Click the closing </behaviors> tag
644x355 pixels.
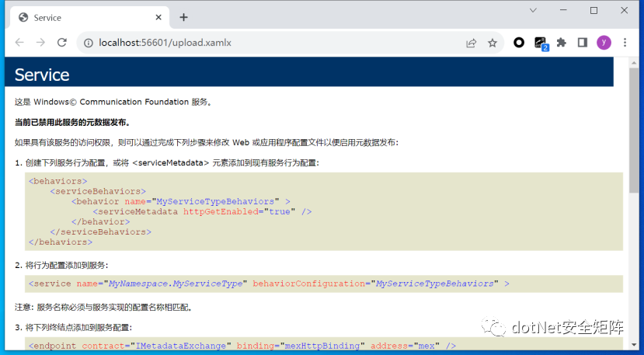61,242
